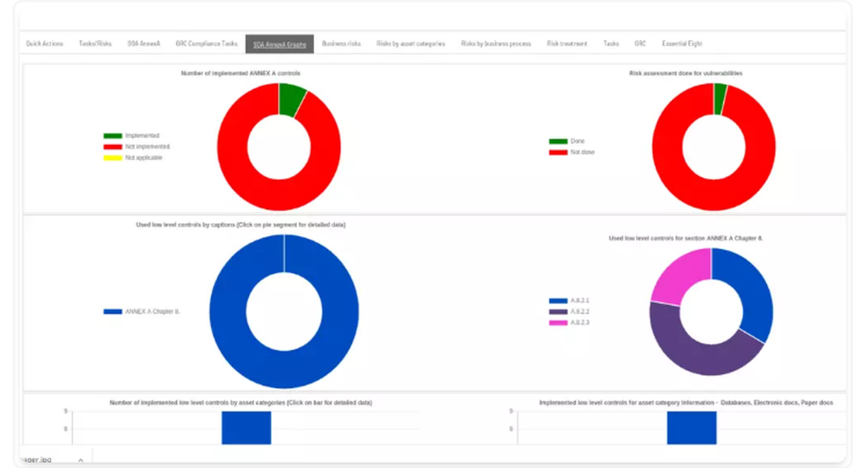This screenshot has height=468, width=868.
Task: Toggle the red Not done legend swatch
Action: (x=558, y=152)
